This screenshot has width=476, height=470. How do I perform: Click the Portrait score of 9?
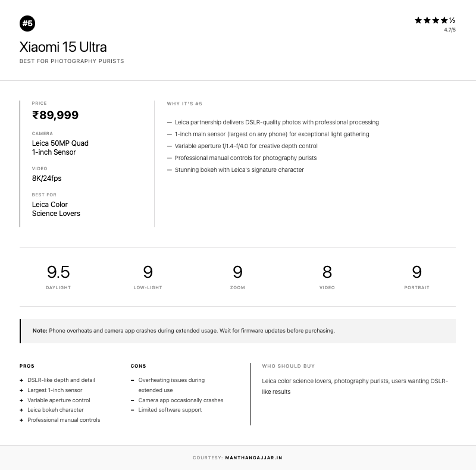coord(416,272)
